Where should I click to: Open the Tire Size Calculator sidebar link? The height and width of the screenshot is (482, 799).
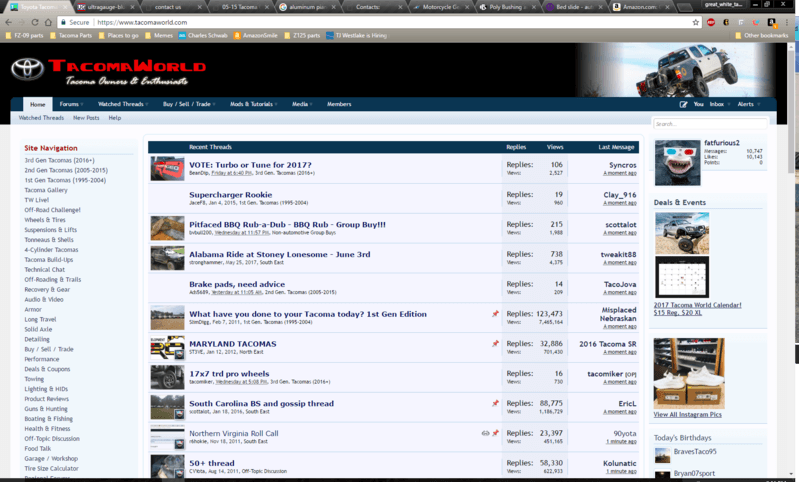51,468
